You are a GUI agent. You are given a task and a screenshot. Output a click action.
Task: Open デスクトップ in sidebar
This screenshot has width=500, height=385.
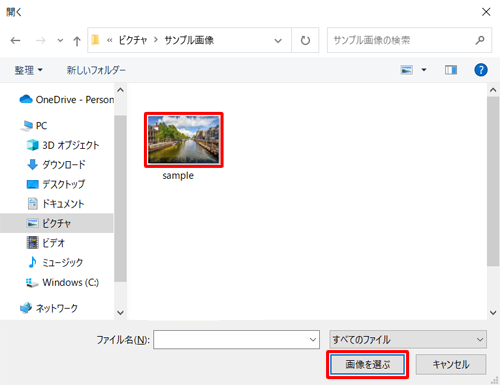56,184
